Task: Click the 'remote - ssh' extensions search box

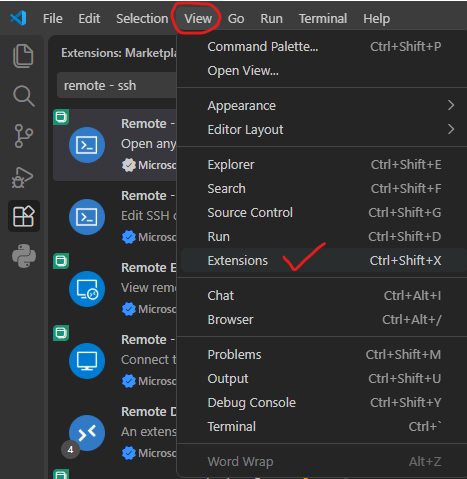Action: (117, 86)
